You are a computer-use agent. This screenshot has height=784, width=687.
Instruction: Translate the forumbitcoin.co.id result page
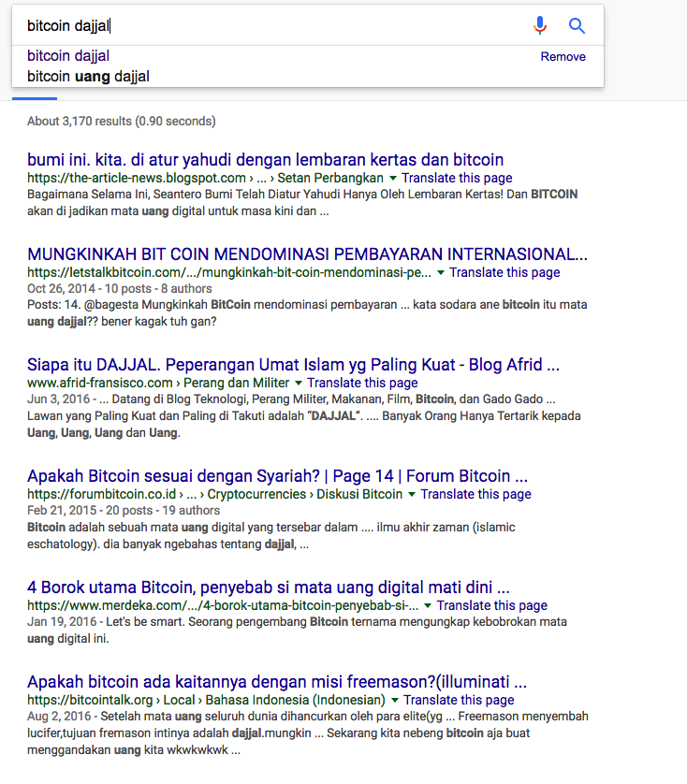click(x=475, y=494)
